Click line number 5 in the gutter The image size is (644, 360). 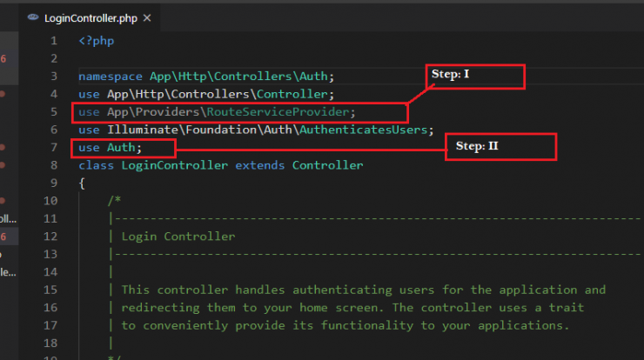click(x=54, y=111)
